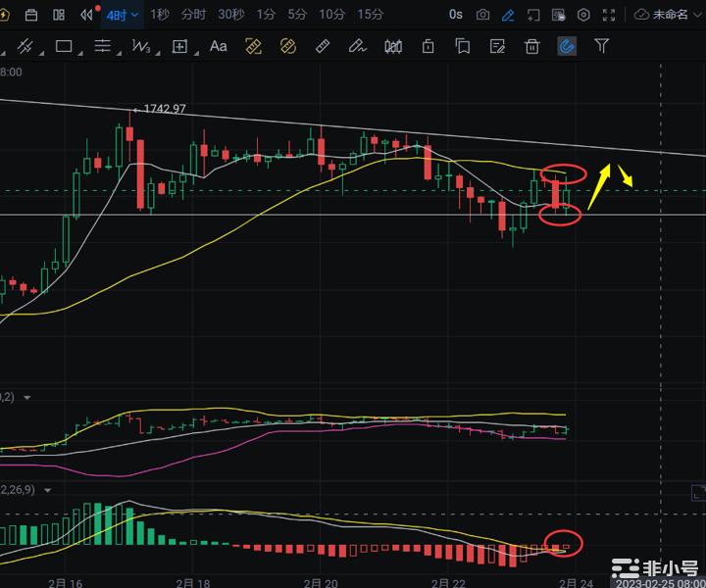Enter fullscreen mode

pyautogui.click(x=609, y=16)
